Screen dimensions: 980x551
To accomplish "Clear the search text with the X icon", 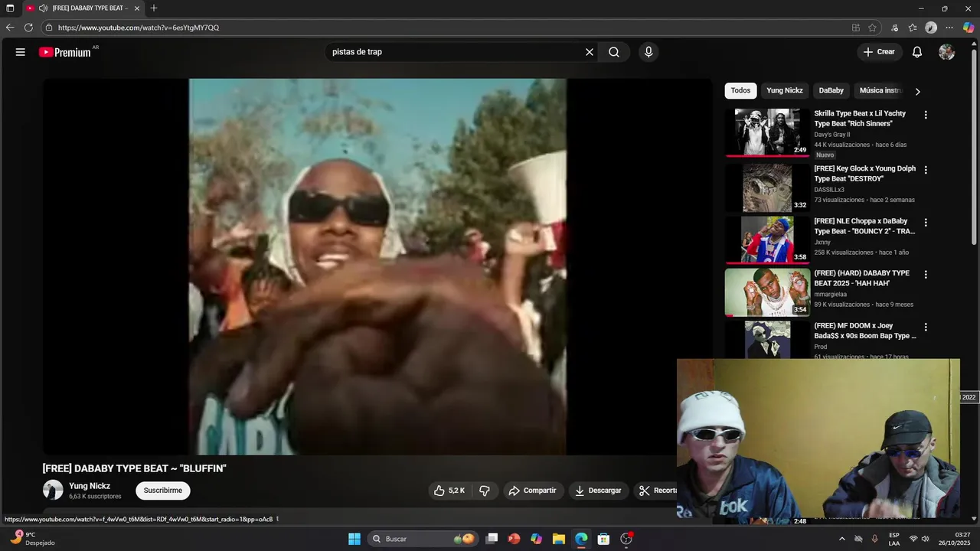I will point(590,52).
